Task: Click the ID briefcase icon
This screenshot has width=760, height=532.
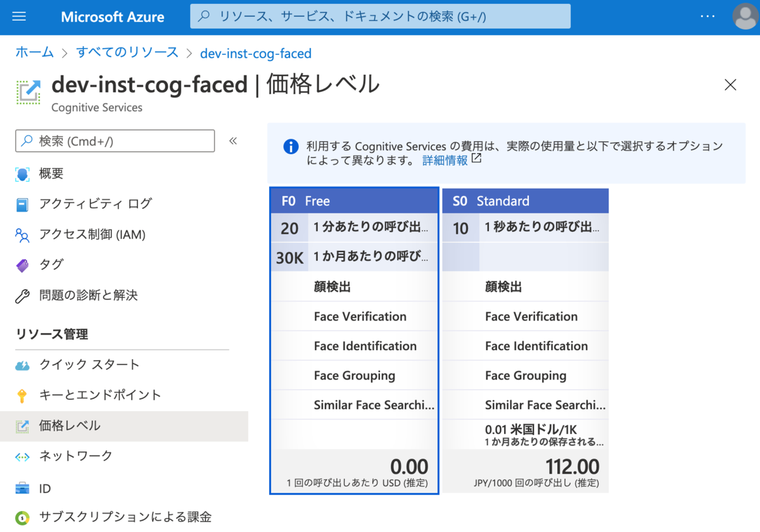Action: [22, 489]
